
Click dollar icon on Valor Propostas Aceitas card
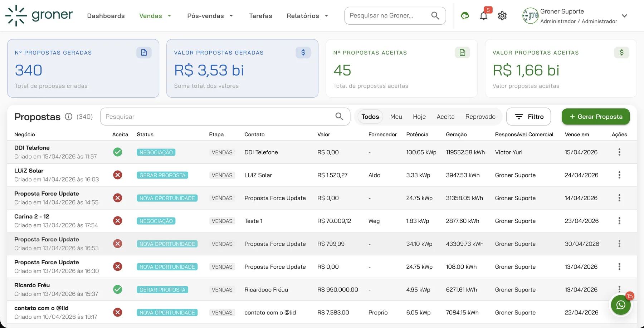click(621, 53)
